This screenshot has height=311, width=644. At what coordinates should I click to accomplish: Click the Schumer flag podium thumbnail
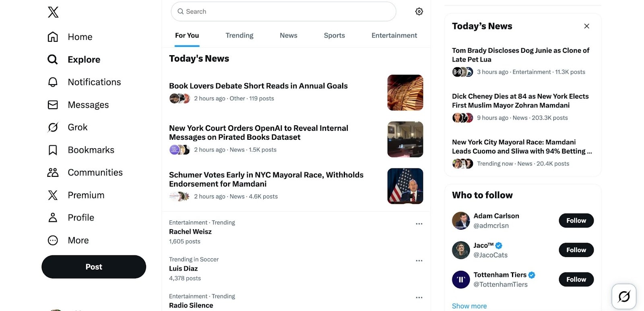[405, 186]
